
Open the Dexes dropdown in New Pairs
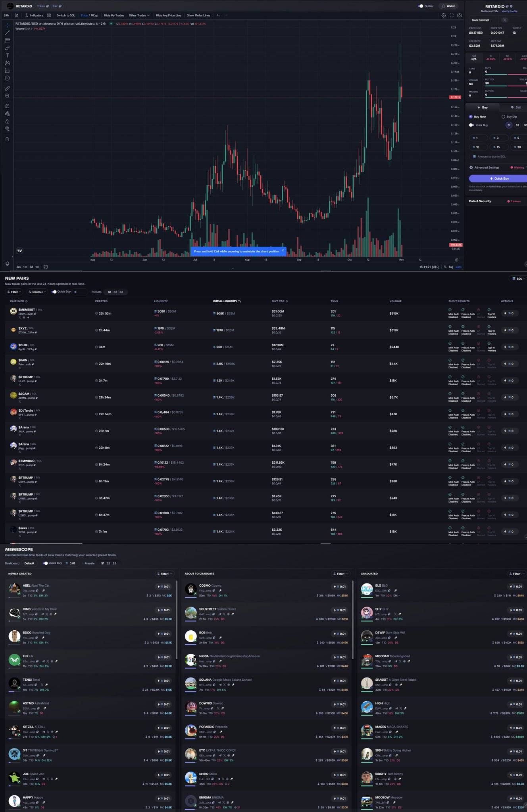(x=37, y=292)
